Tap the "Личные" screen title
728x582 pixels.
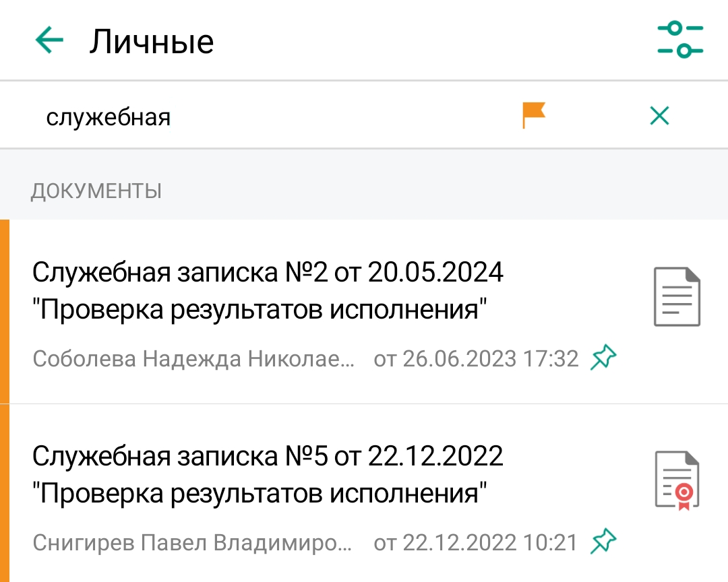pos(152,41)
